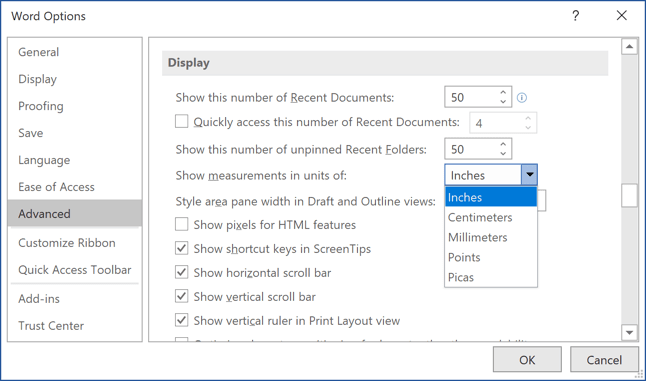Uncheck Show vertical scroll bar

point(182,296)
